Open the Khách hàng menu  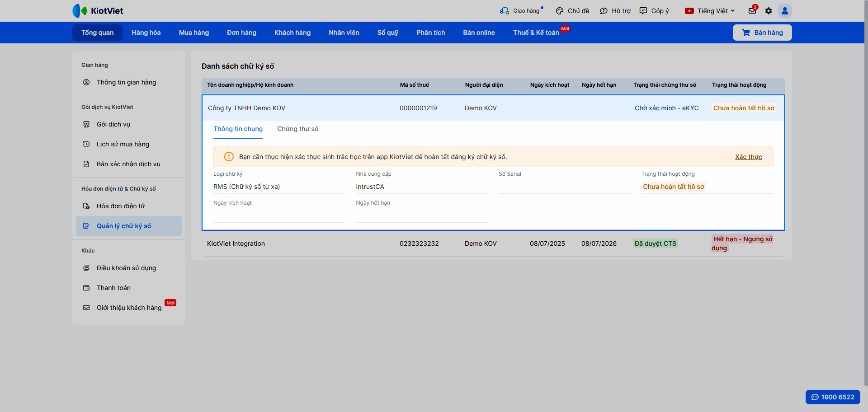click(x=292, y=33)
